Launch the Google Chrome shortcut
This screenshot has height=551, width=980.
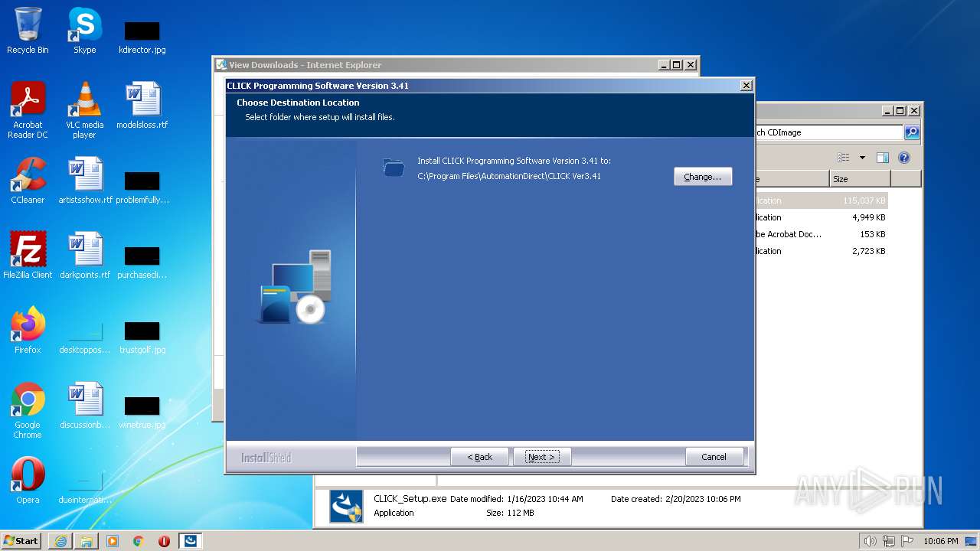[x=28, y=410]
